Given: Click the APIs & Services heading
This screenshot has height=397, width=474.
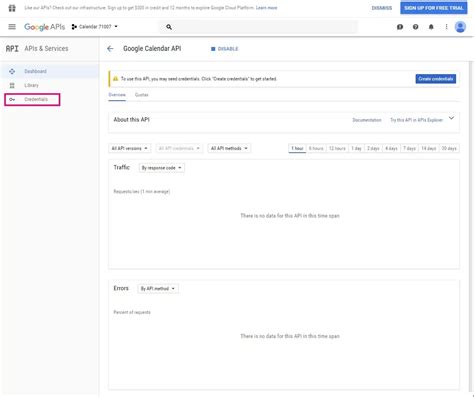Looking at the screenshot, I should 46,49.
